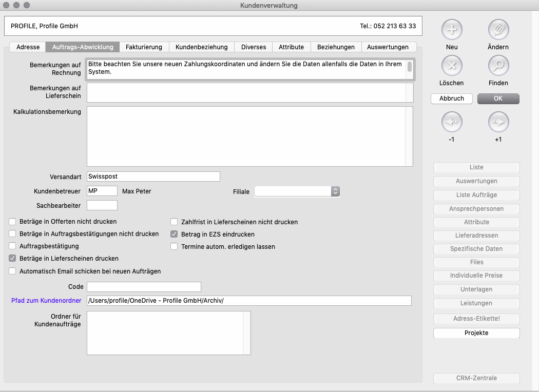539x392 pixels.
Task: Go to previous record with -1 arrow
Action: 452,122
